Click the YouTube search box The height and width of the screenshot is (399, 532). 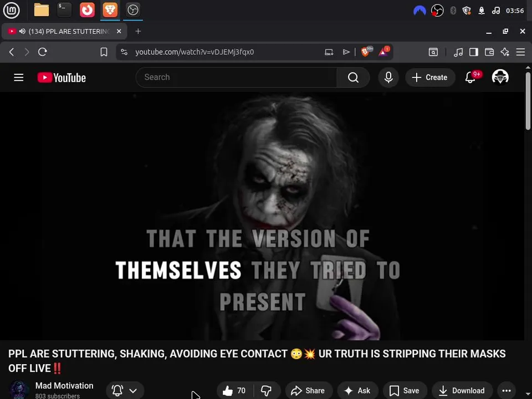tap(237, 78)
